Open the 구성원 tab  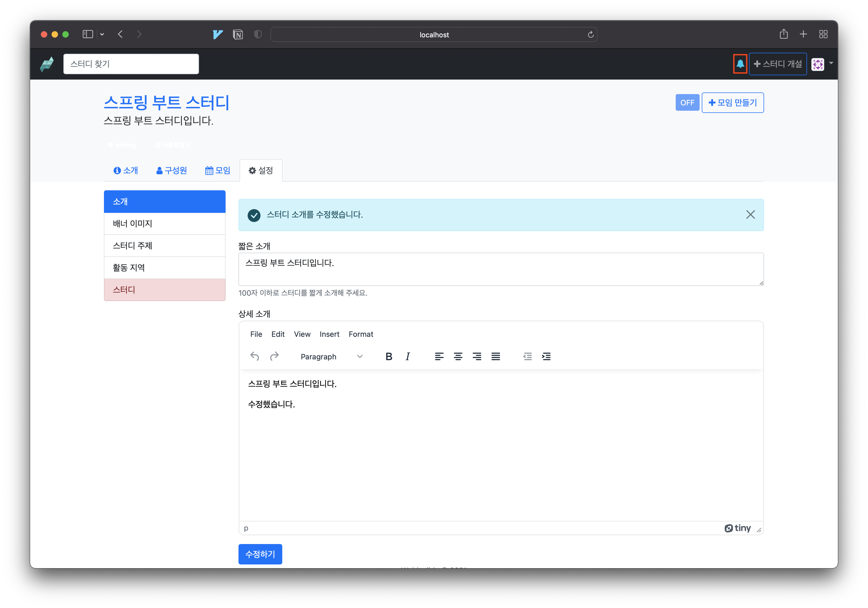(x=172, y=171)
